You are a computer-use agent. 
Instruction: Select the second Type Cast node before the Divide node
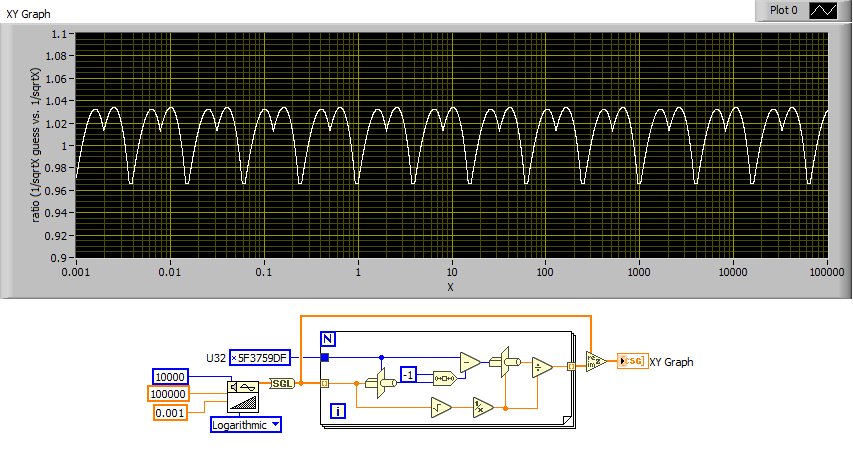click(x=505, y=362)
